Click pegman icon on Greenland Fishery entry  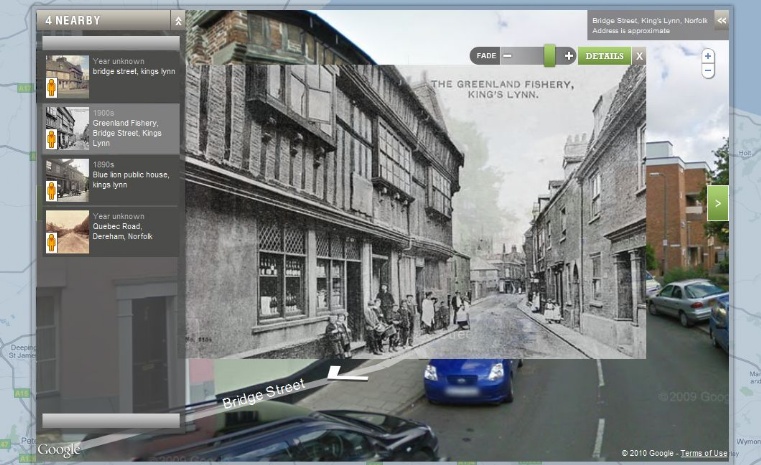[x=51, y=139]
